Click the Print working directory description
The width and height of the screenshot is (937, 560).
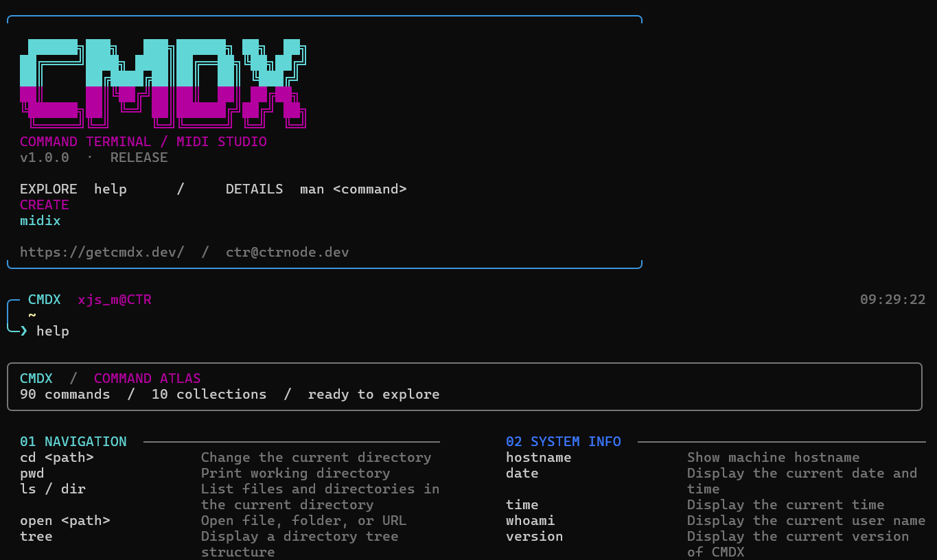point(296,473)
